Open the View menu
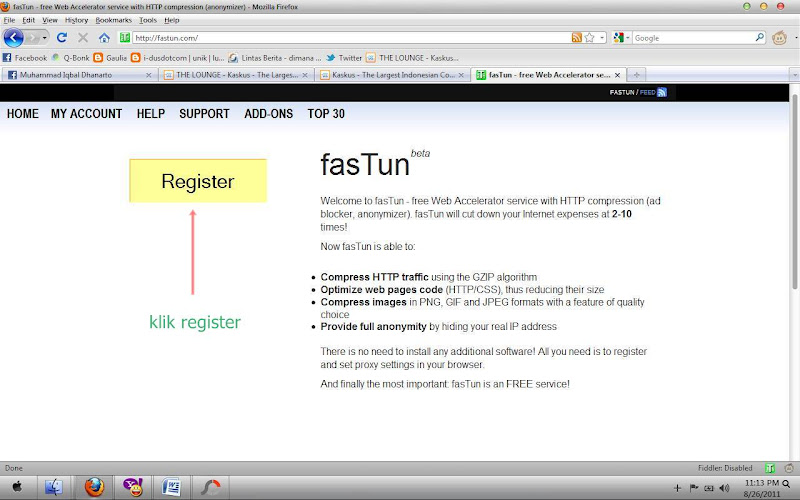The image size is (800, 500). 49,20
